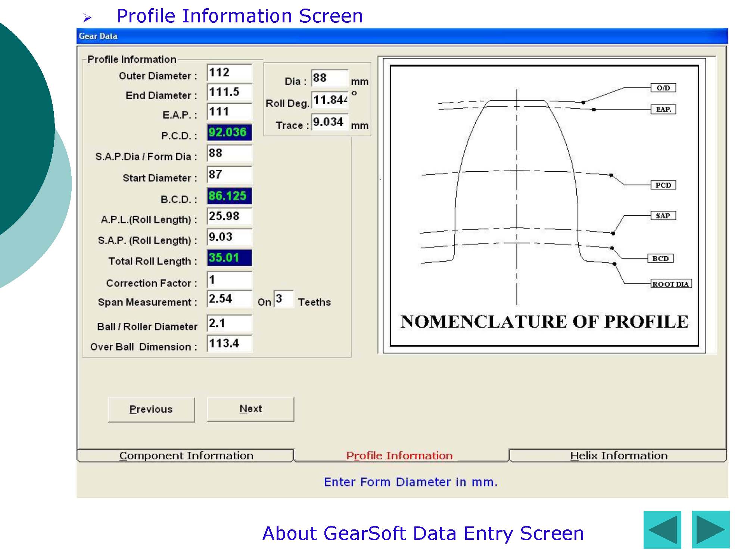Image resolution: width=747 pixels, height=560 pixels.
Task: Click the A.P.L.(Roll Length) field
Action: click(x=230, y=216)
